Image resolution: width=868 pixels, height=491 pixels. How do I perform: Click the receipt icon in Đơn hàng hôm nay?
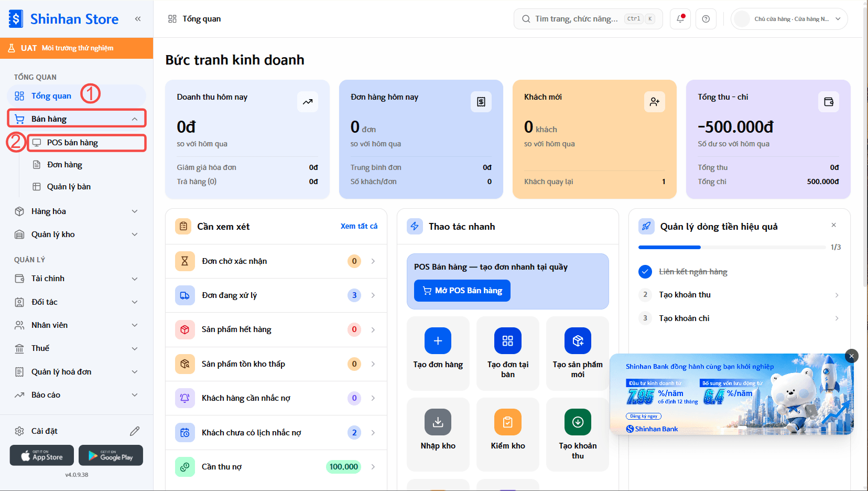481,102
